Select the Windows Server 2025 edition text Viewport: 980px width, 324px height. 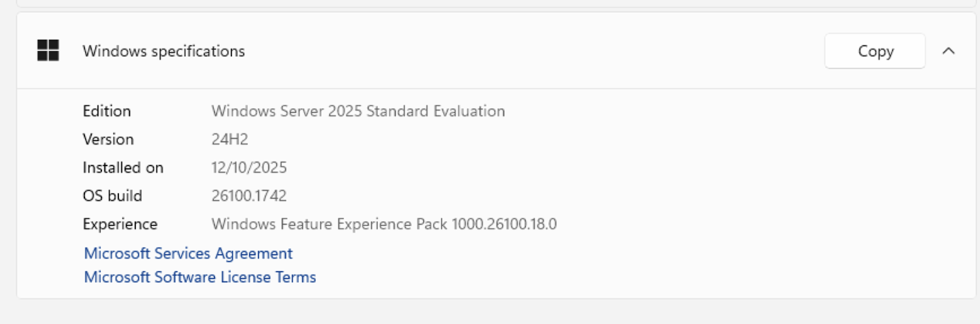click(x=358, y=111)
